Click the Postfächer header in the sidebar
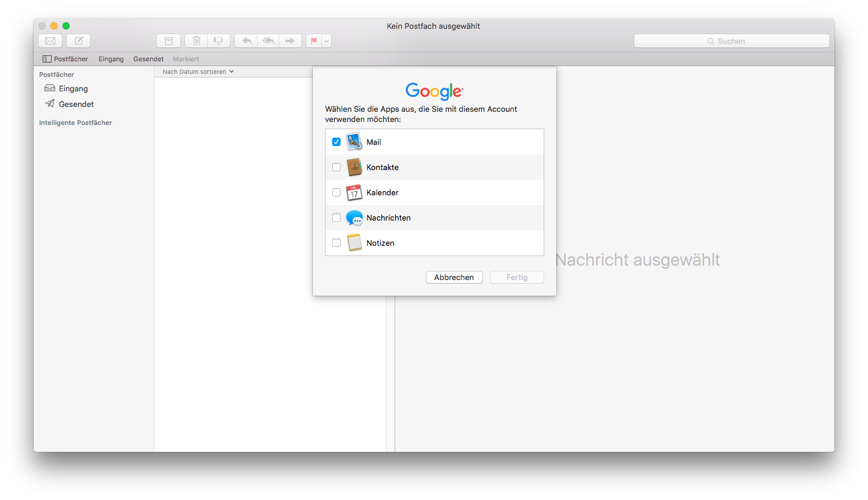 coord(56,75)
